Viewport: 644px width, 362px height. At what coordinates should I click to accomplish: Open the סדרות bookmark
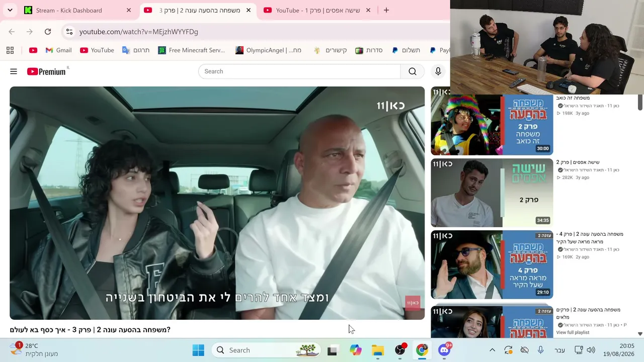pos(369,50)
